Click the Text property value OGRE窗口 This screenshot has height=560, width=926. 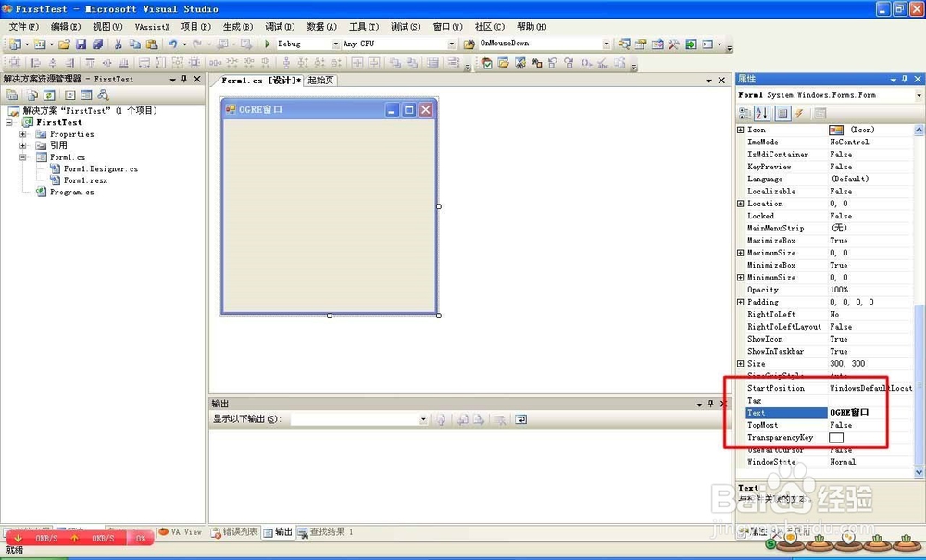click(x=849, y=413)
